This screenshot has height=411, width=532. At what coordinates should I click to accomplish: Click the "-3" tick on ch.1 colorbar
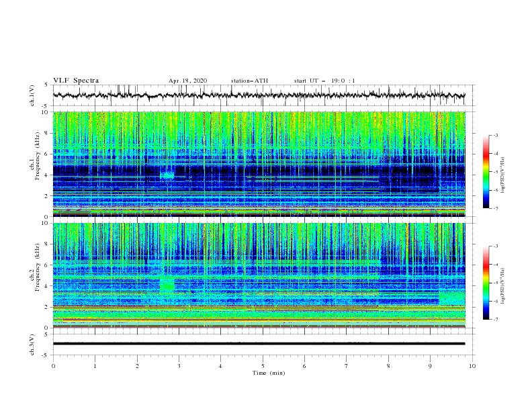pyautogui.click(x=495, y=135)
